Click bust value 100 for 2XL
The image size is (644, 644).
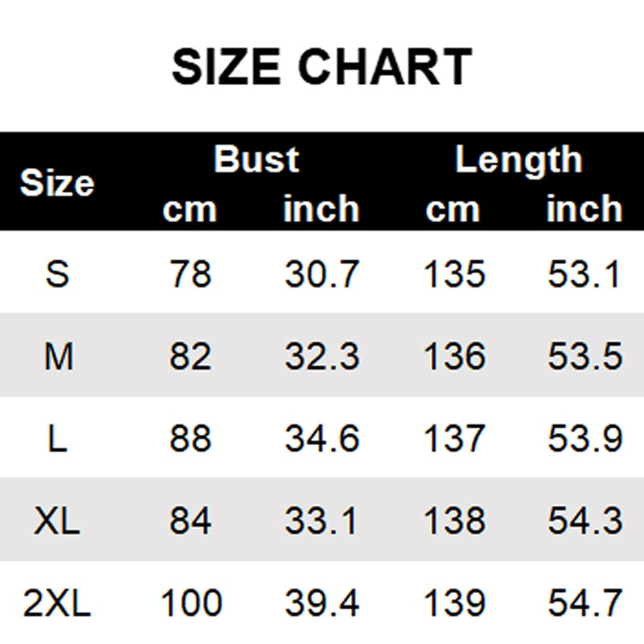pyautogui.click(x=190, y=604)
